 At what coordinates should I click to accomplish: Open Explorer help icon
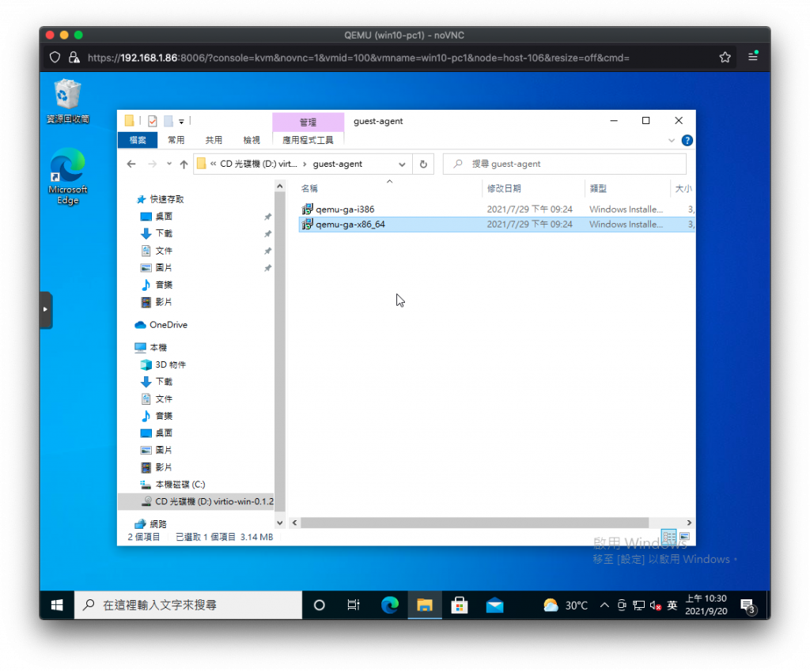(687, 141)
